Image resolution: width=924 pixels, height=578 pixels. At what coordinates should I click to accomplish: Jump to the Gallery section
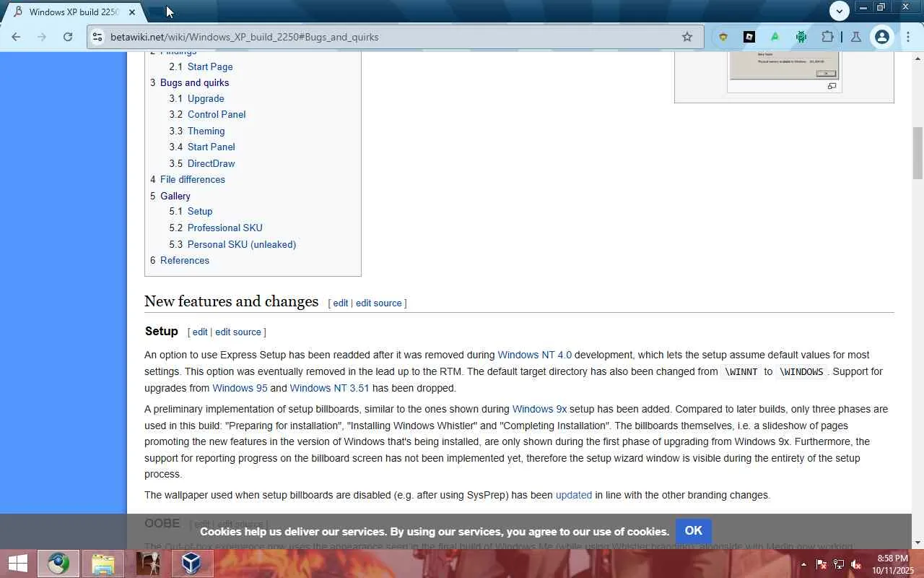point(175,196)
